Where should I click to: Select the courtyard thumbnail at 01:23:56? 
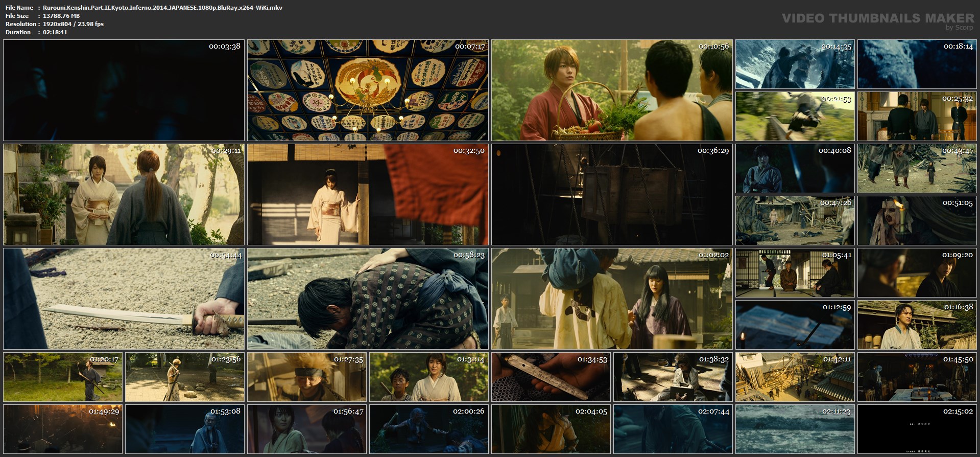point(185,377)
